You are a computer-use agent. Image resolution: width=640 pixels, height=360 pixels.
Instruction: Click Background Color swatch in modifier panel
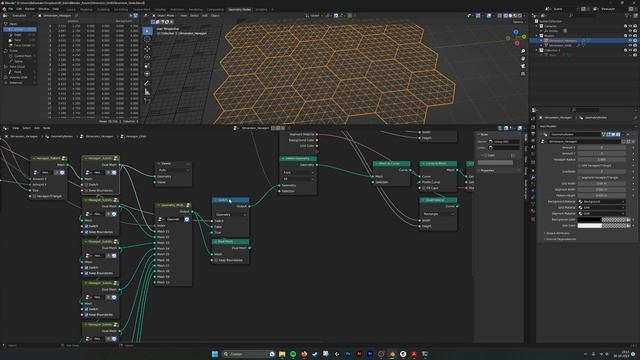(602, 220)
